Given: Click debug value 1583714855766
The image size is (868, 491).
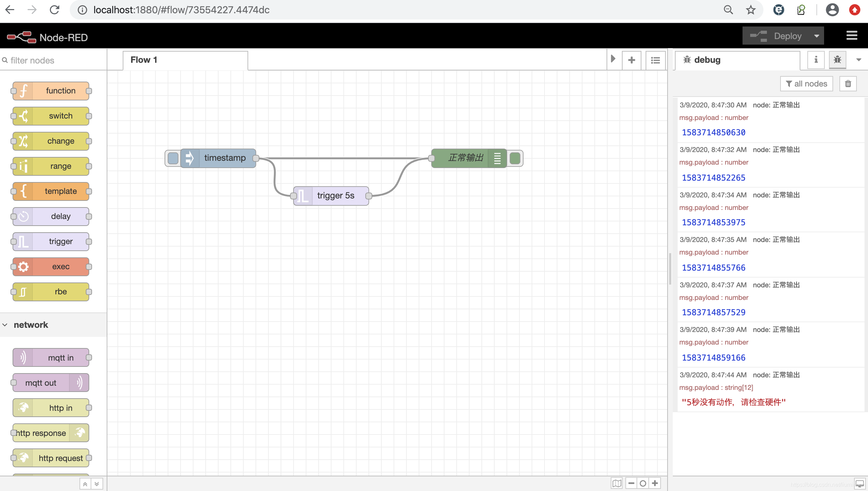Looking at the screenshot, I should tap(714, 268).
